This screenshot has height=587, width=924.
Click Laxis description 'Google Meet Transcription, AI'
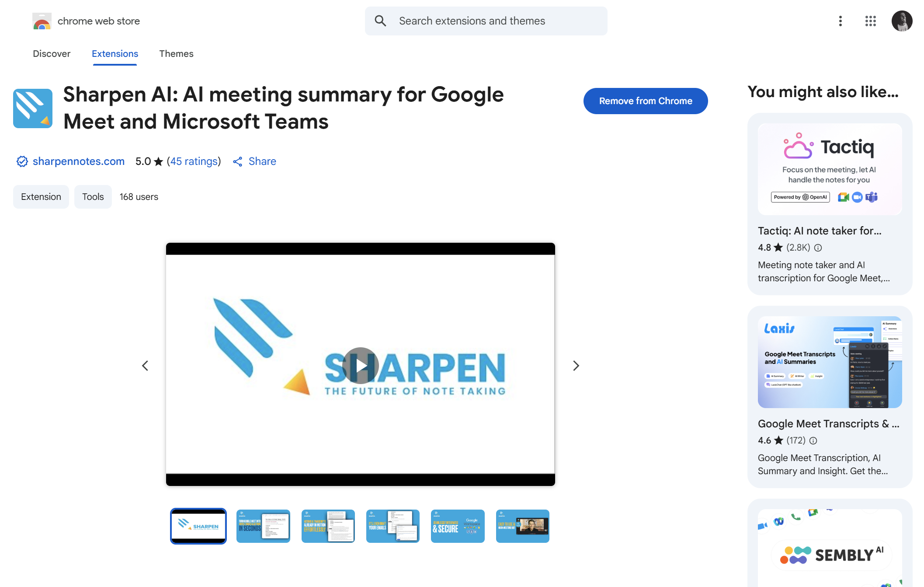coord(819,458)
